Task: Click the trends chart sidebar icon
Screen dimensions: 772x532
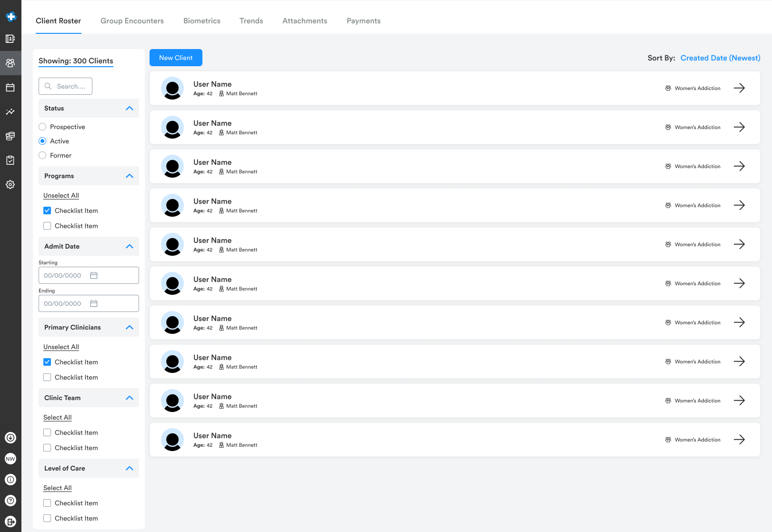Action: point(10,112)
